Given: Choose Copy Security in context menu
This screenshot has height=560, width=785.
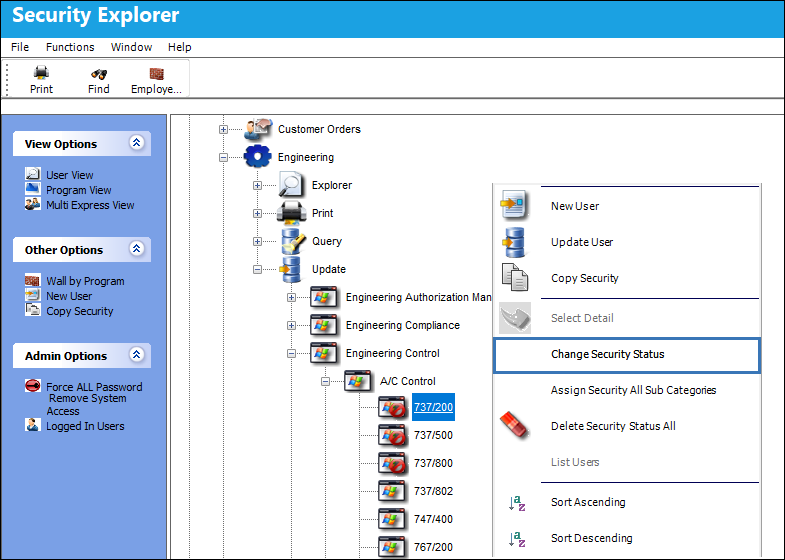Looking at the screenshot, I should [627, 278].
